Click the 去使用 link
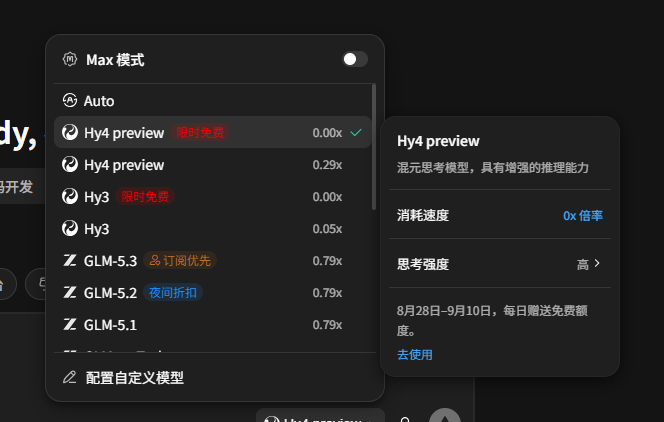 (x=415, y=354)
